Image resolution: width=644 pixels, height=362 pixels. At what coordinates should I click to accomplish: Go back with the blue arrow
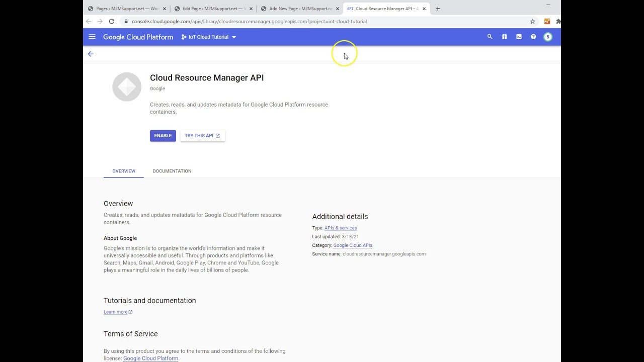coord(91,54)
